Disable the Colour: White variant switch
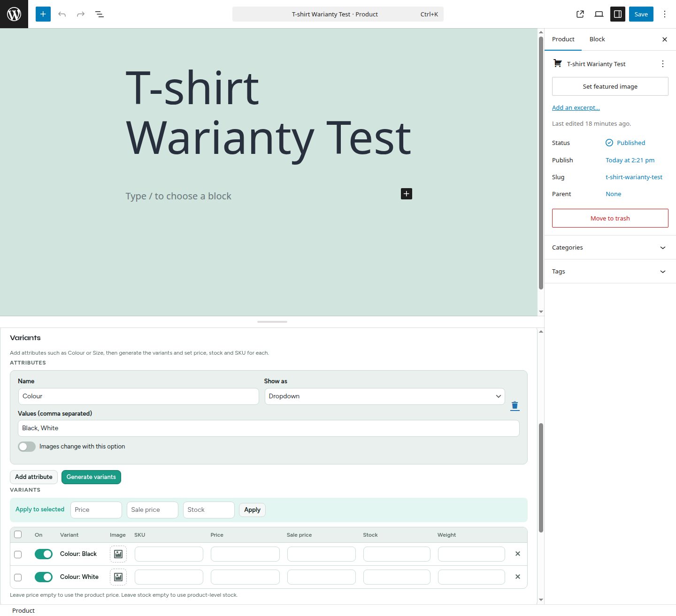The height and width of the screenshot is (616, 676). point(44,577)
